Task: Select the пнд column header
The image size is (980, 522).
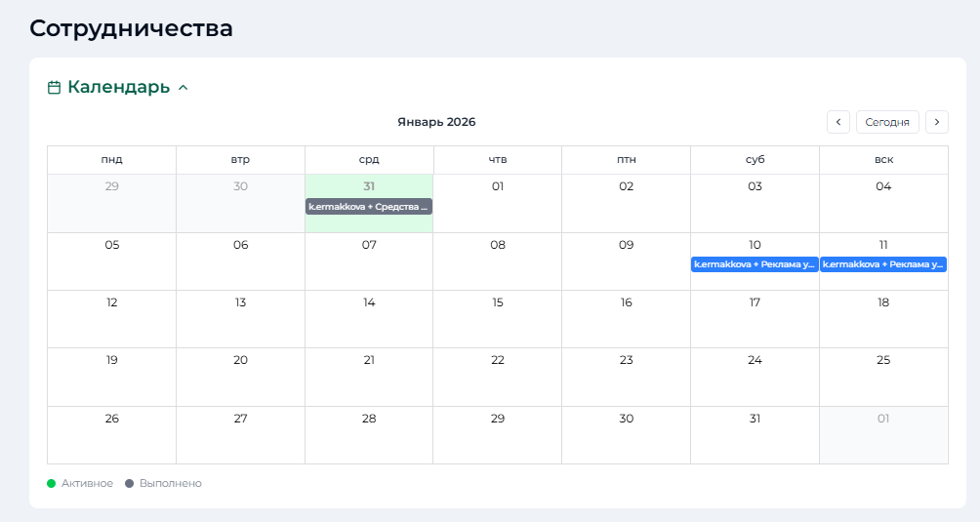Action: (111, 160)
